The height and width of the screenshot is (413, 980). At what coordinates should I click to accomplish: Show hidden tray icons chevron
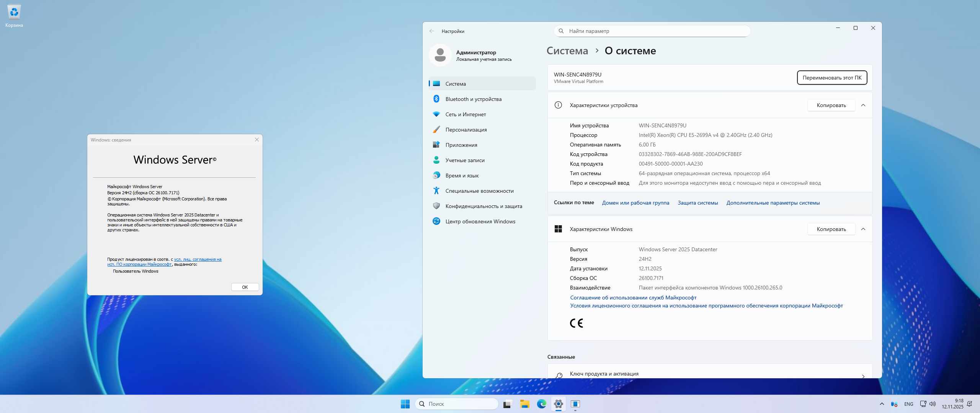coord(882,404)
